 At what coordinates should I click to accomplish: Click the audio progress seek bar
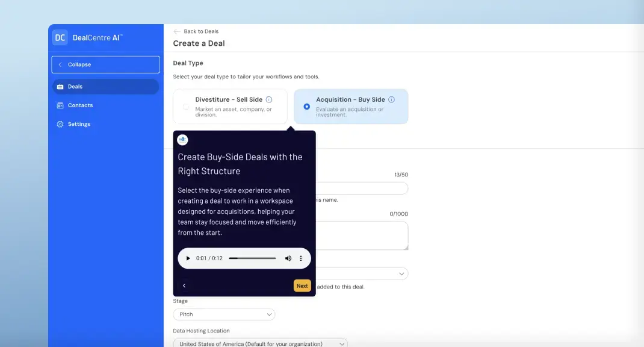point(252,258)
